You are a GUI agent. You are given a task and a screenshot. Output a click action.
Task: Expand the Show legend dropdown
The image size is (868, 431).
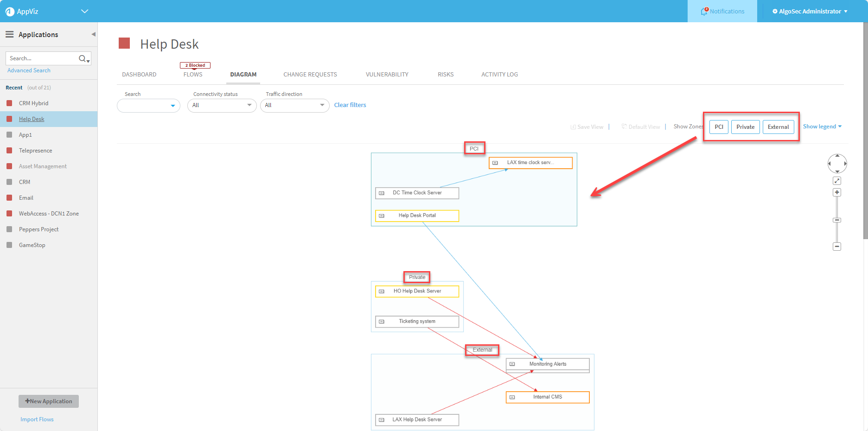coord(822,127)
